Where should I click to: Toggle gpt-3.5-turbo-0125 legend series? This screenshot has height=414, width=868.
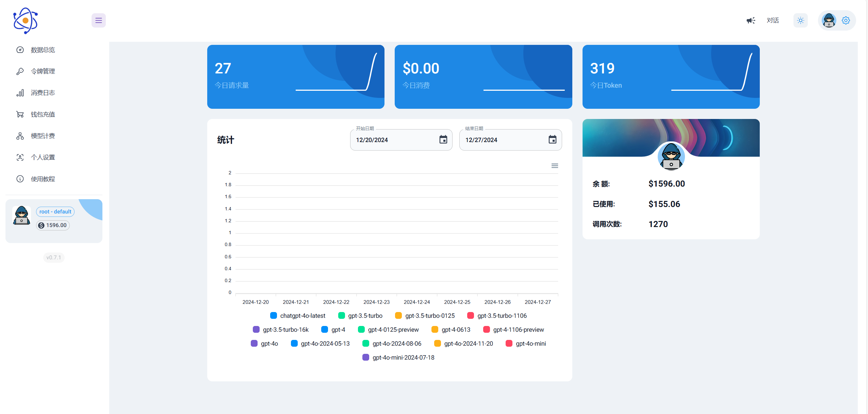tap(425, 316)
